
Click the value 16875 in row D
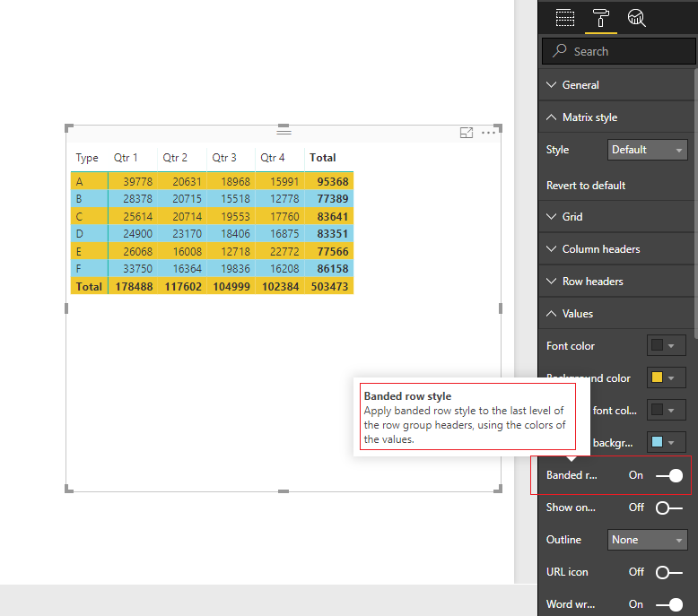click(284, 233)
